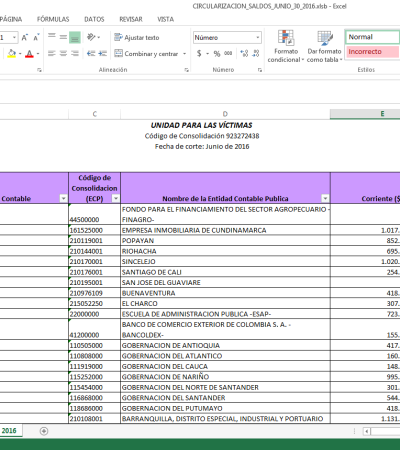Select cell with code 161525000
The width and height of the screenshot is (400, 450).
click(95, 230)
